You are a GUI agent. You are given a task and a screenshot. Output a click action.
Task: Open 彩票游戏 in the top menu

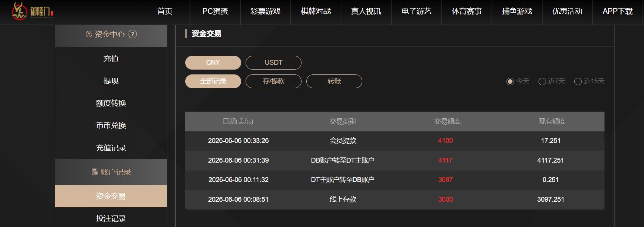point(265,12)
